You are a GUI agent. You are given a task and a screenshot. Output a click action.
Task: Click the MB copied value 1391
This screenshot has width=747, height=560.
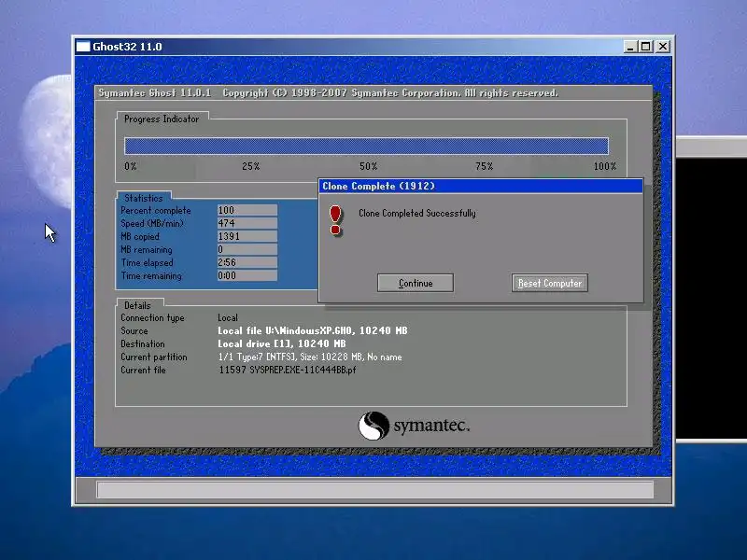point(247,236)
